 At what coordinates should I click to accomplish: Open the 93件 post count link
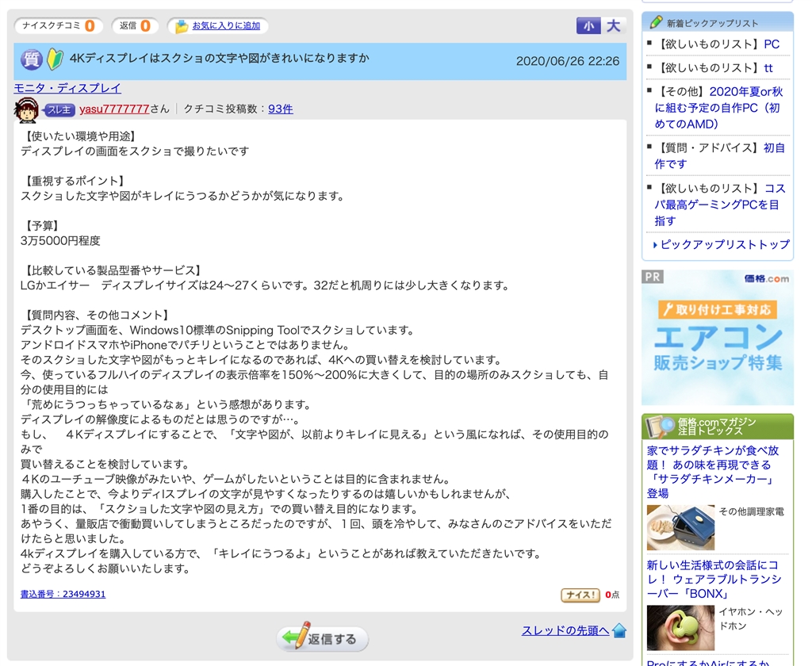pyautogui.click(x=281, y=109)
